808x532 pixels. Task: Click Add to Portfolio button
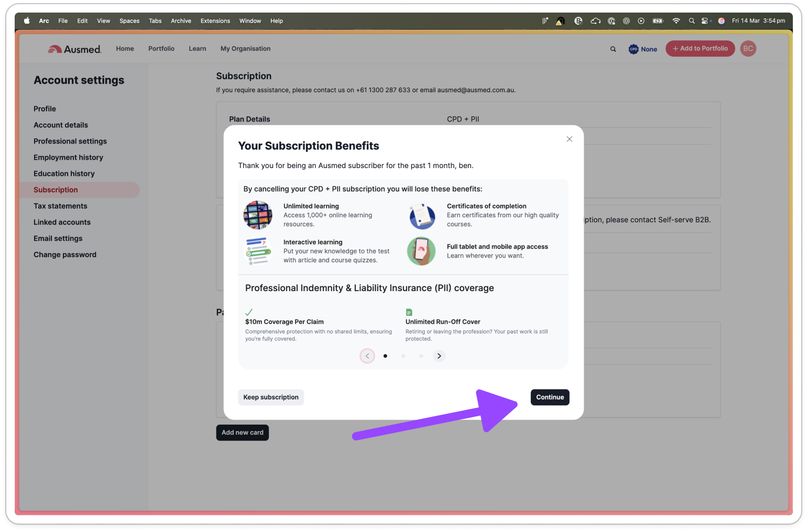pyautogui.click(x=700, y=49)
